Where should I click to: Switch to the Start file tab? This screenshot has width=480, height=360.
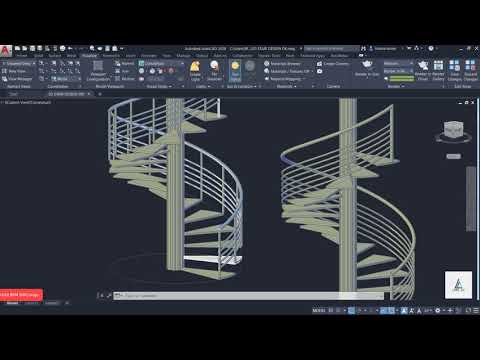[x=13, y=94]
